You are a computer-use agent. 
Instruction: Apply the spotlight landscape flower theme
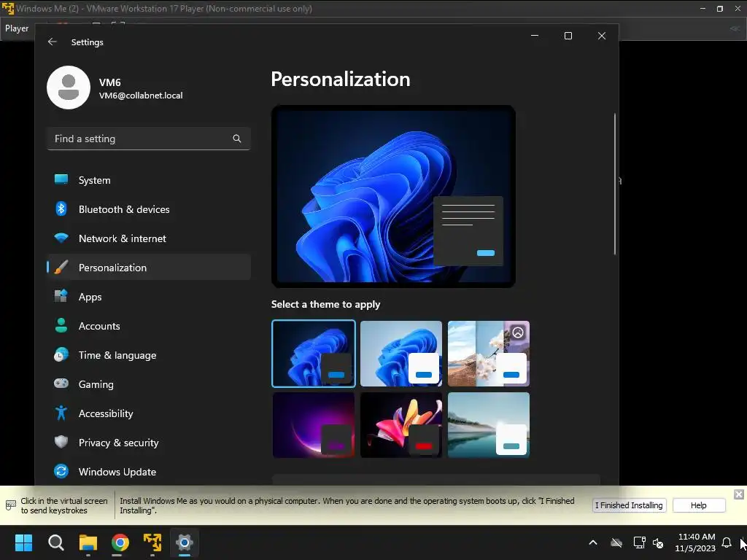488,354
